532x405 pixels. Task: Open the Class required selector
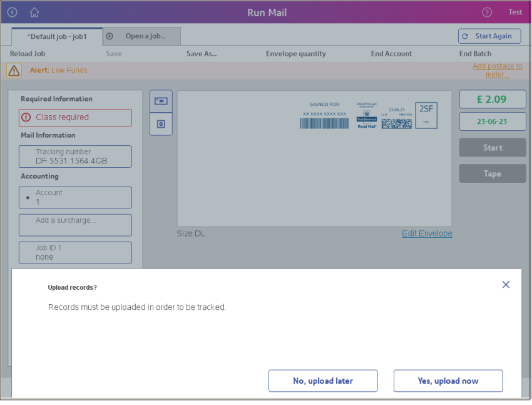[x=75, y=118]
